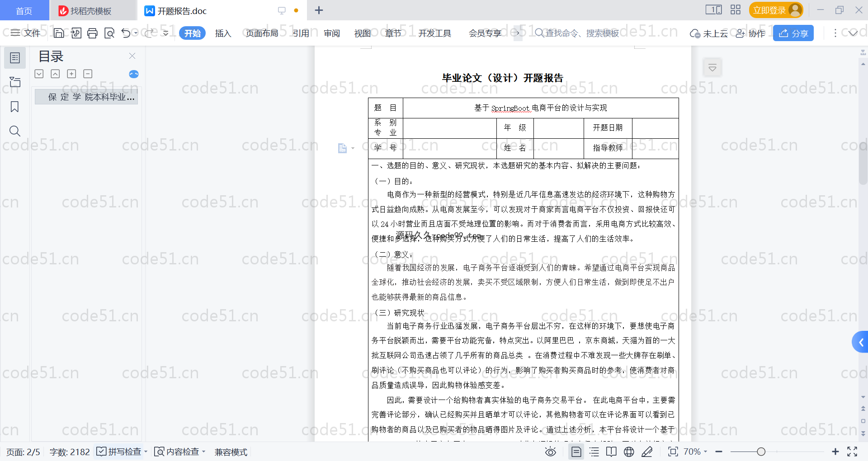The width and height of the screenshot is (868, 461).
Task: Open the 页面布局 ribbon tab
Action: 262,33
